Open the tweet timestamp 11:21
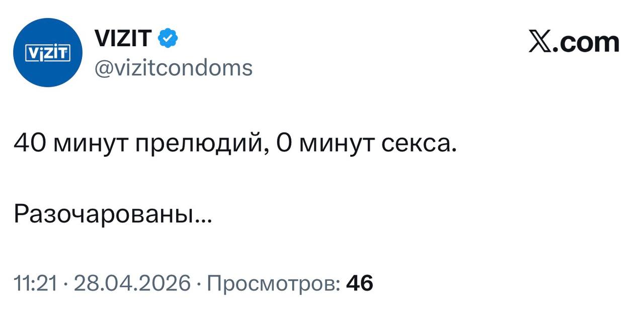This screenshot has height=312, width=644. click(34, 284)
